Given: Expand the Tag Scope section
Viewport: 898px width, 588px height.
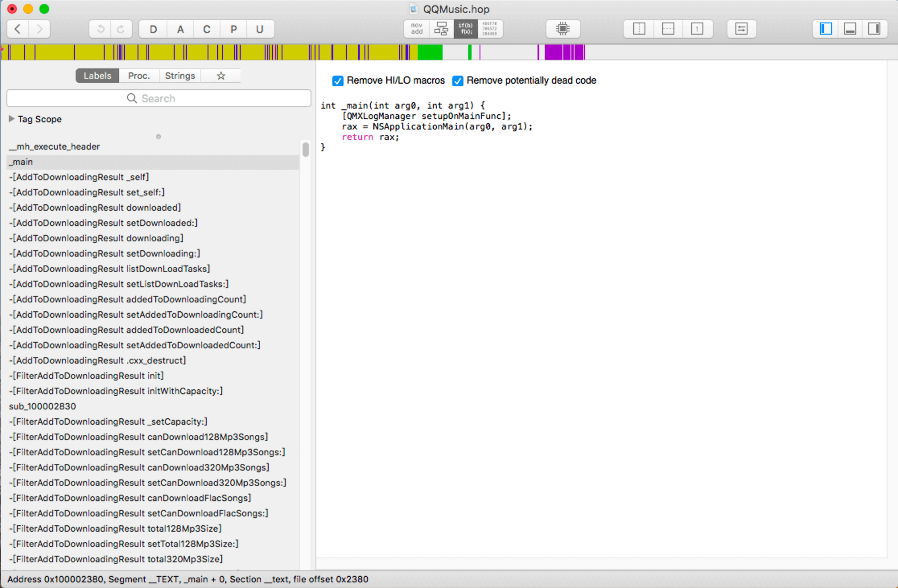Looking at the screenshot, I should [12, 119].
